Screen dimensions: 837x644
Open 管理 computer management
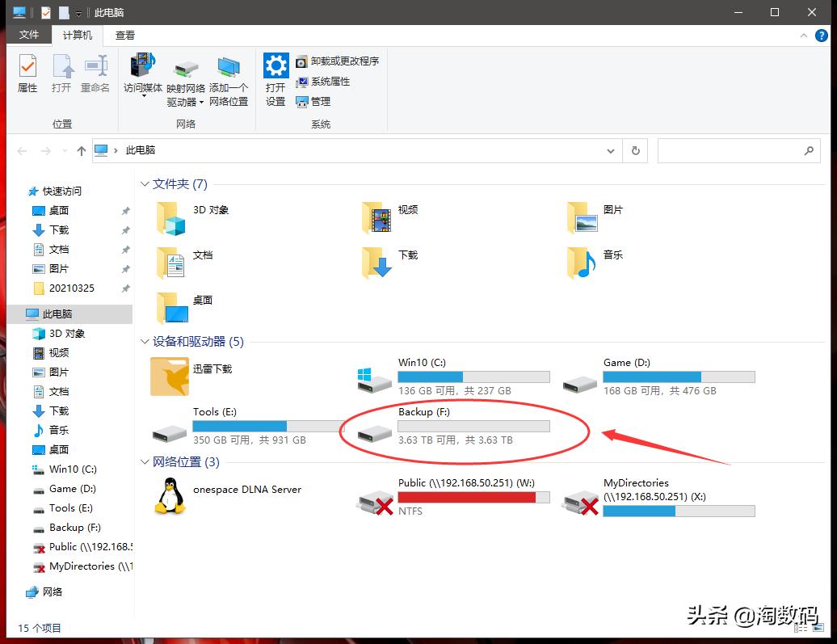[x=313, y=102]
